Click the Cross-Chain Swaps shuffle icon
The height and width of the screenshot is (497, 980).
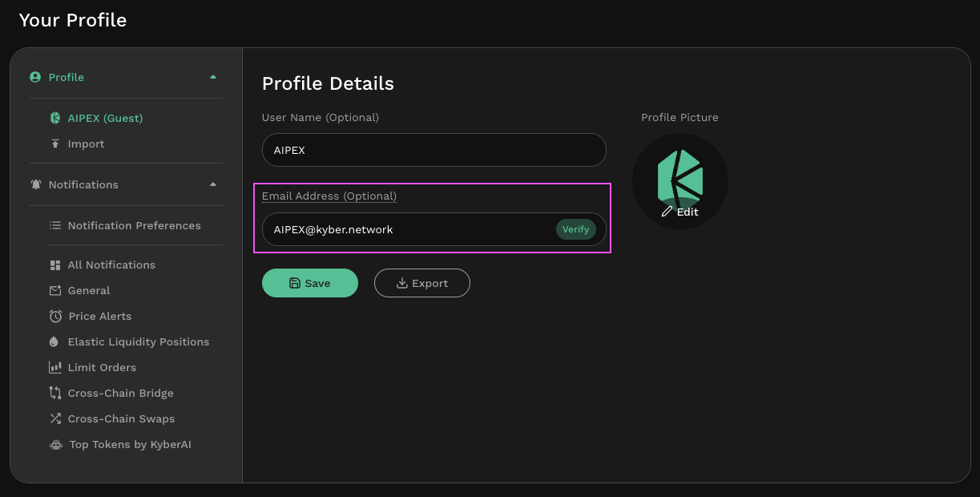coord(55,419)
